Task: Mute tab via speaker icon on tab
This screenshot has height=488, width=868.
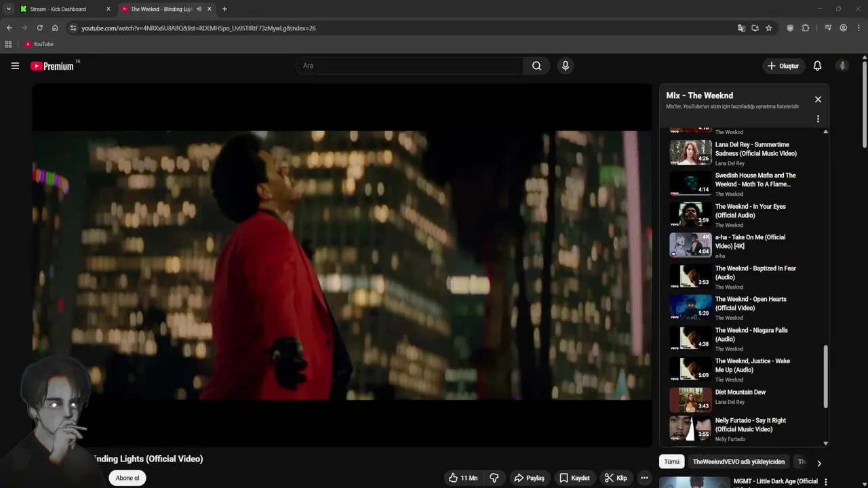Action: coord(199,9)
